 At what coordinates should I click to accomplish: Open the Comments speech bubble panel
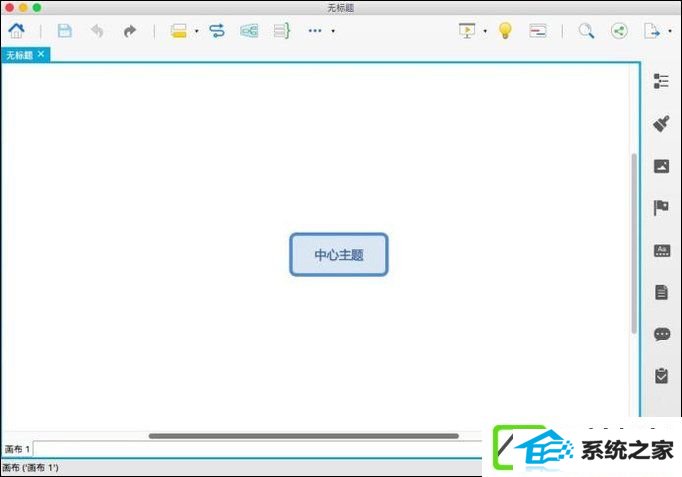pos(662,334)
